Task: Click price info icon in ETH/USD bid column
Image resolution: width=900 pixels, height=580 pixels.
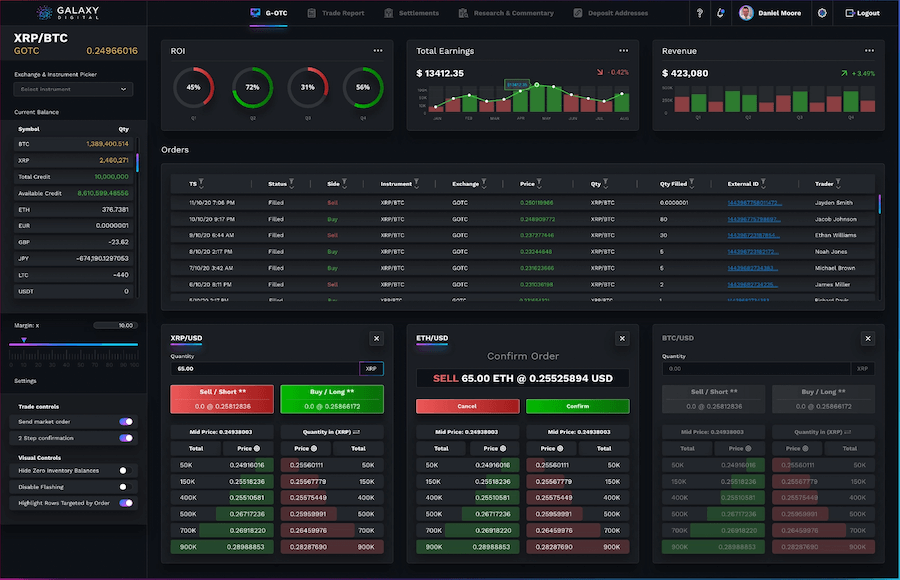Action: point(503,448)
